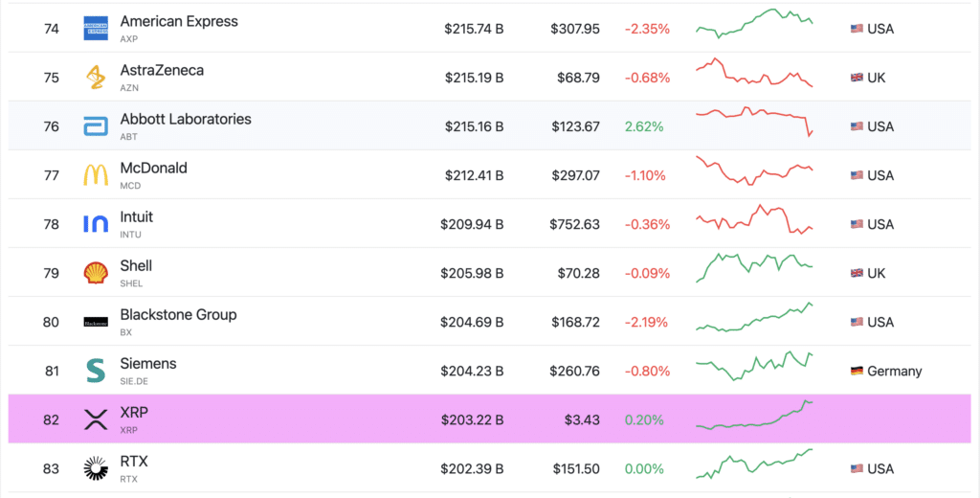The image size is (980, 498).
Task: Click the AstraZeneca price trend chart
Action: tap(754, 73)
